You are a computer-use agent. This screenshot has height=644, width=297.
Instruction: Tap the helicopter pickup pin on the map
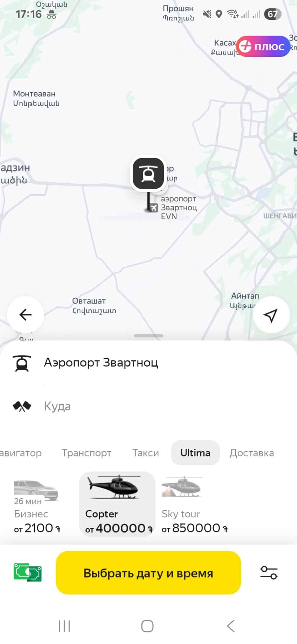tap(148, 174)
